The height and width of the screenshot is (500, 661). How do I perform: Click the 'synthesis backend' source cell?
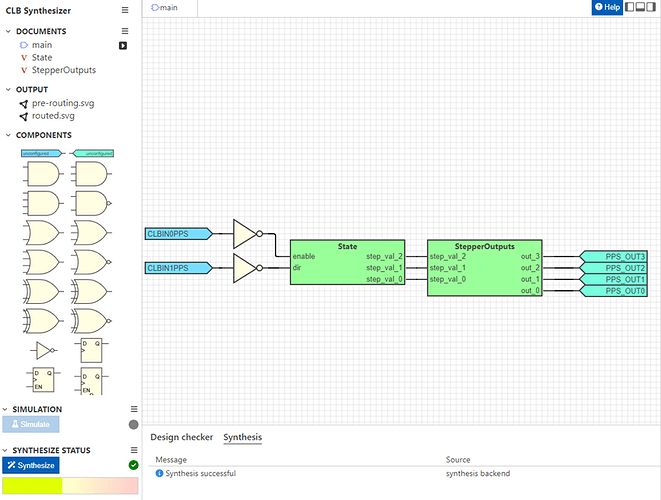pos(478,473)
